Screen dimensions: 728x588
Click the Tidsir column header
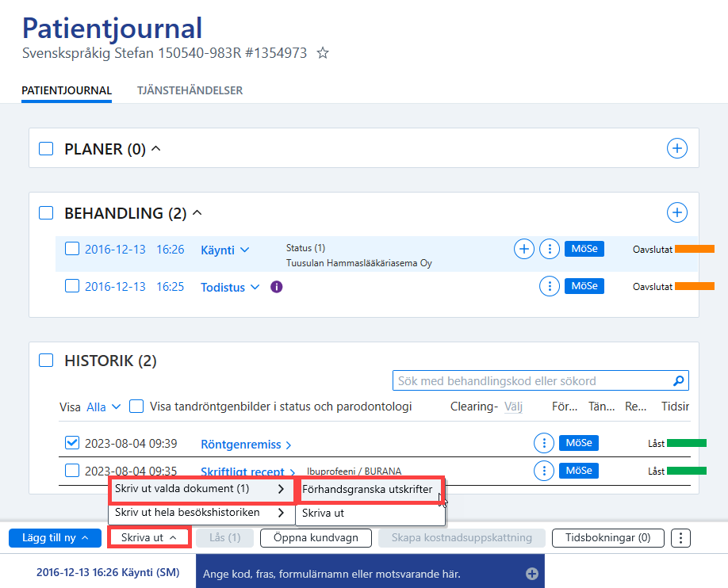click(675, 407)
